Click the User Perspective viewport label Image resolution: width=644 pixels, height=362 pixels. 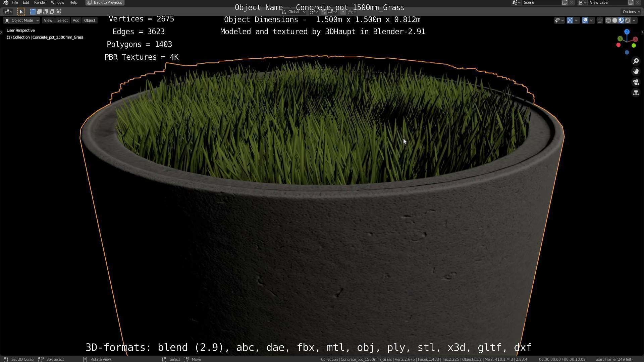[x=20, y=31]
